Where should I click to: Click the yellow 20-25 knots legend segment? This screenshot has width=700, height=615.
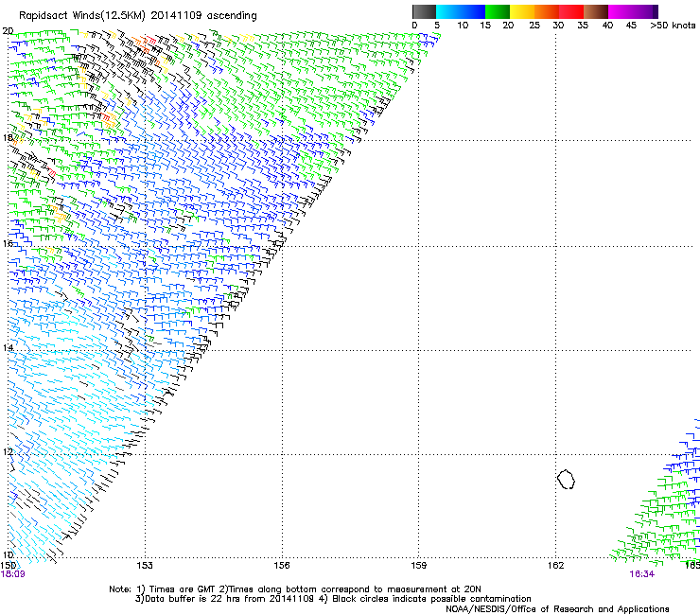click(522, 11)
